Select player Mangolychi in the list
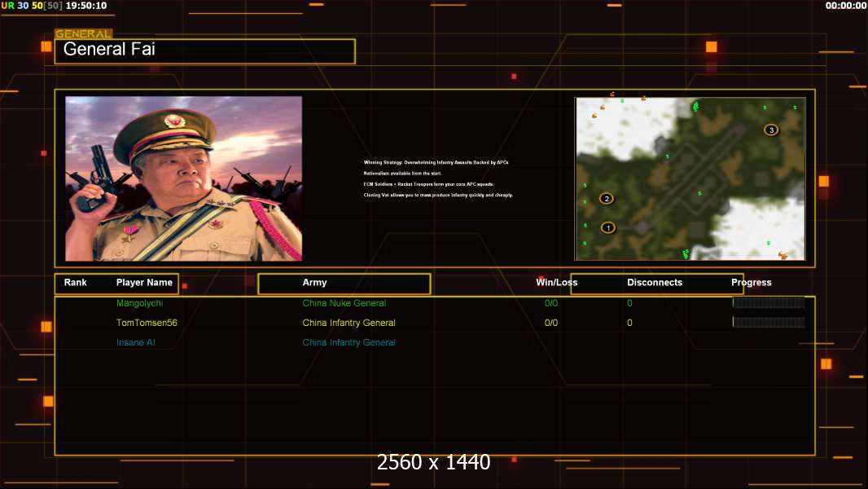Screen dimensions: 868x489 (140, 303)
